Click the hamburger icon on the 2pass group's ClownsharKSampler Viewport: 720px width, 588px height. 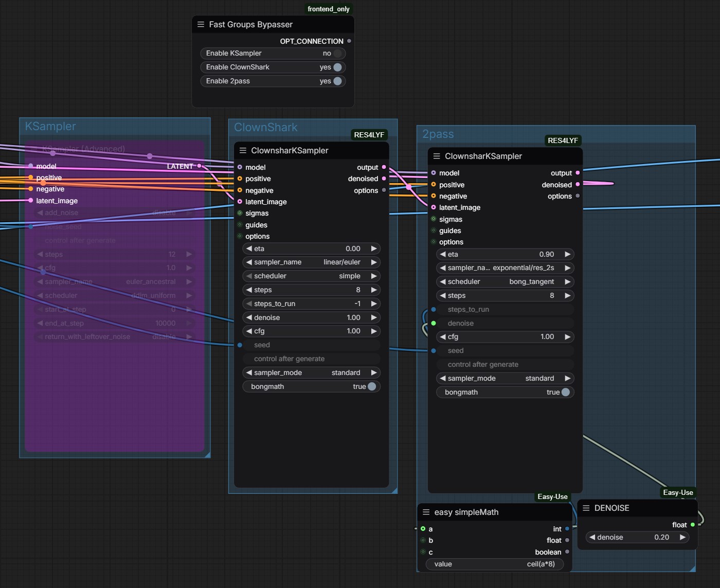click(437, 156)
